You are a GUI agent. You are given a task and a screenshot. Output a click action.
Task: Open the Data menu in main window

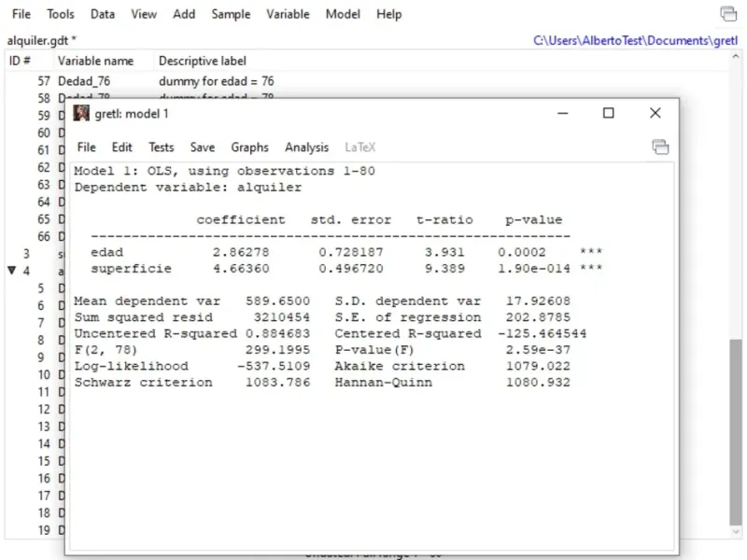tap(103, 14)
